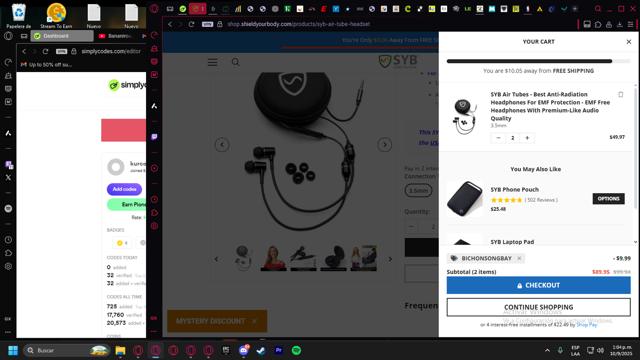This screenshot has width=640, height=360.
Task: Click the shieldyourbody address bar URL
Action: 299,24
